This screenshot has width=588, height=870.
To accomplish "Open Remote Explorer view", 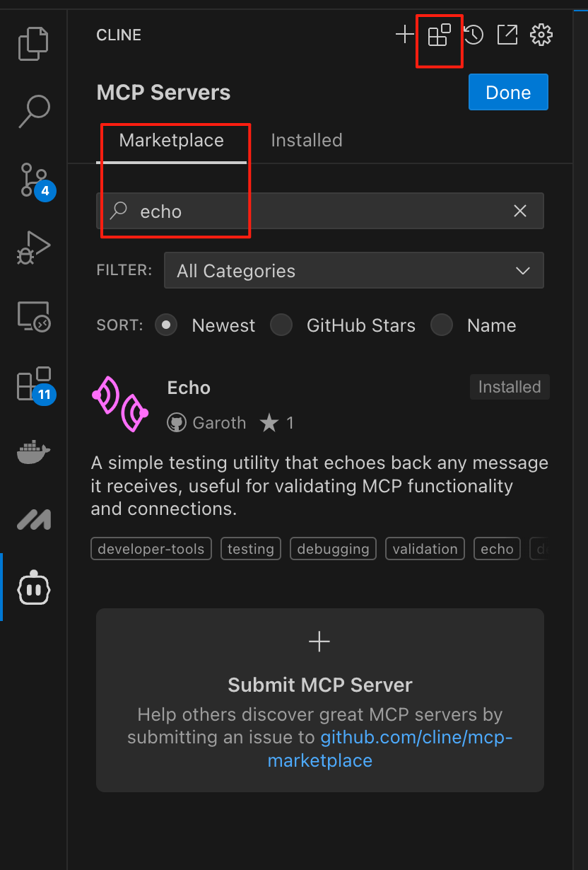I will point(34,315).
